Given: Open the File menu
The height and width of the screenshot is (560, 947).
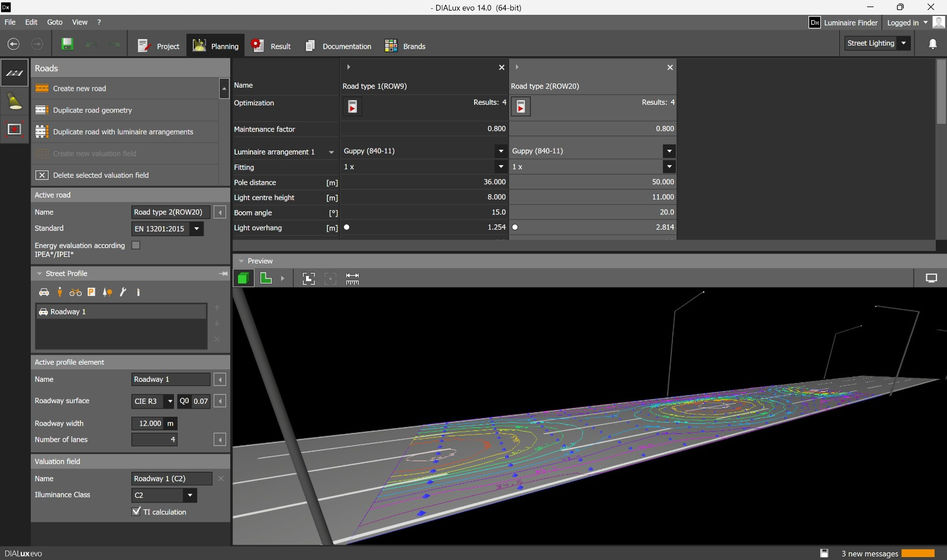Looking at the screenshot, I should 10,22.
